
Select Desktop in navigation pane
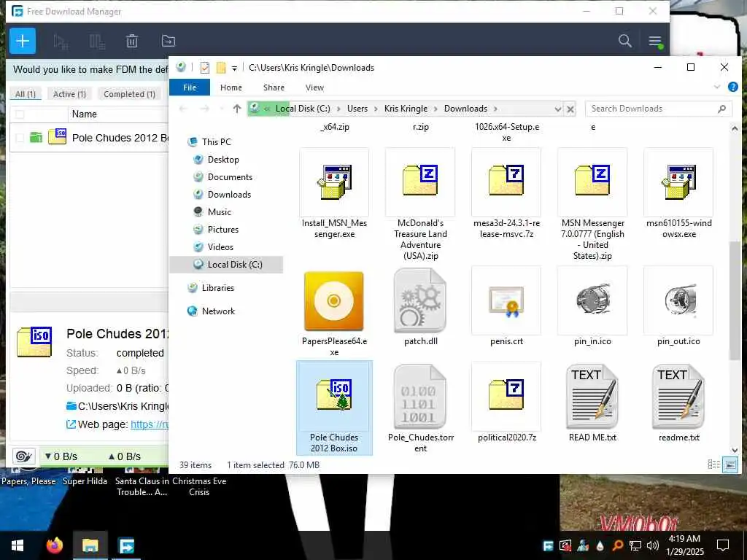[x=223, y=160]
